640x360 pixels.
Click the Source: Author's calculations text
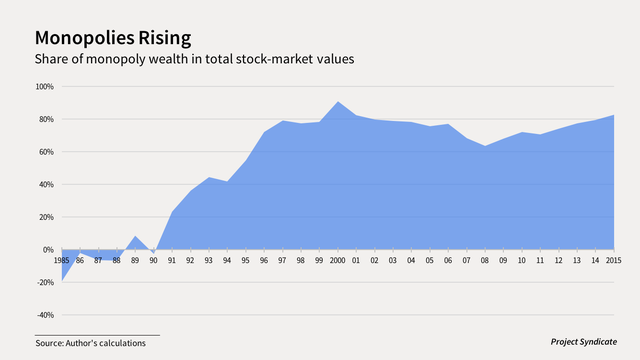click(x=91, y=343)
